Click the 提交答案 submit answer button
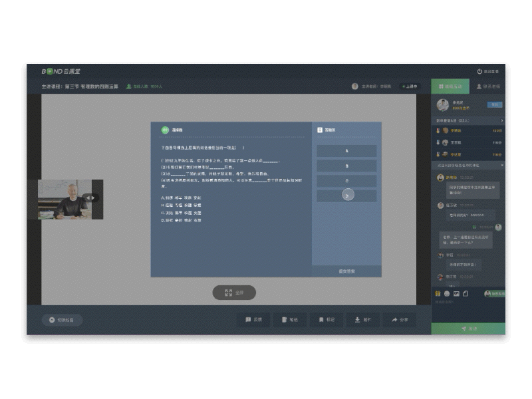This screenshot has height=399, width=532. 346,271
